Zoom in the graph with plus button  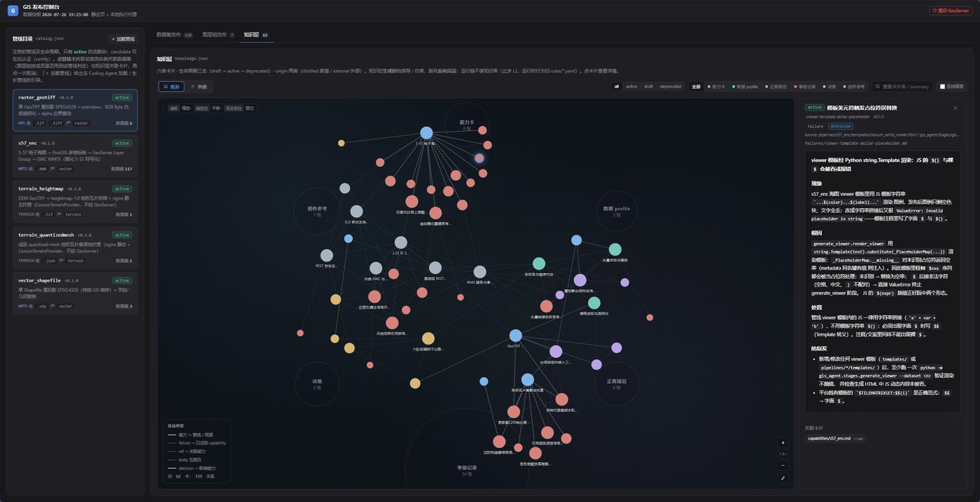783,442
